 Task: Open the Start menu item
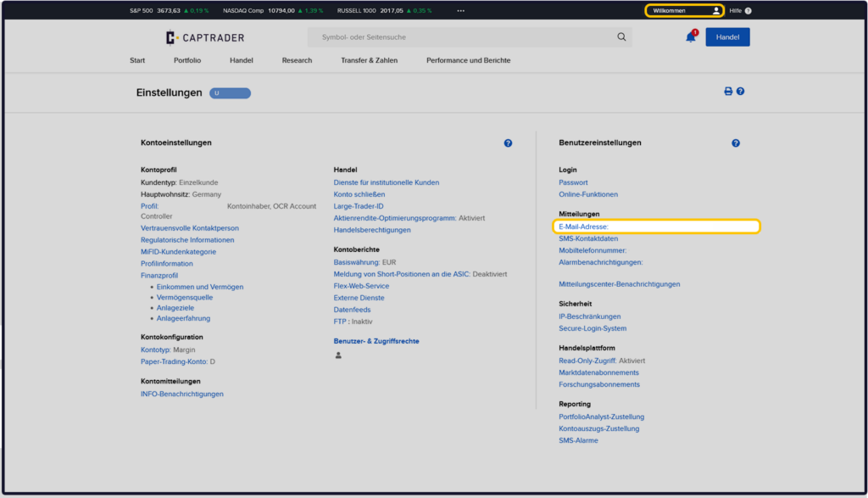tap(137, 60)
